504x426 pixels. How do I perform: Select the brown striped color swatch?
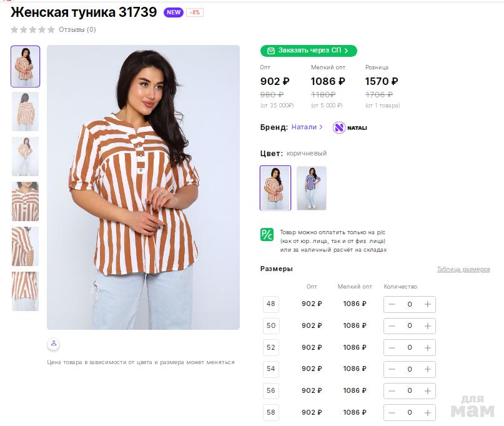275,188
